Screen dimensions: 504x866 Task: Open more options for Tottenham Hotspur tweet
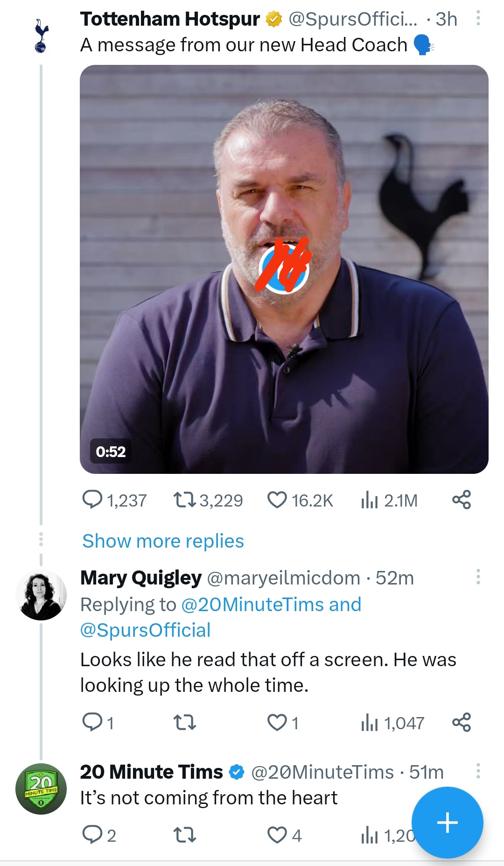tap(478, 18)
